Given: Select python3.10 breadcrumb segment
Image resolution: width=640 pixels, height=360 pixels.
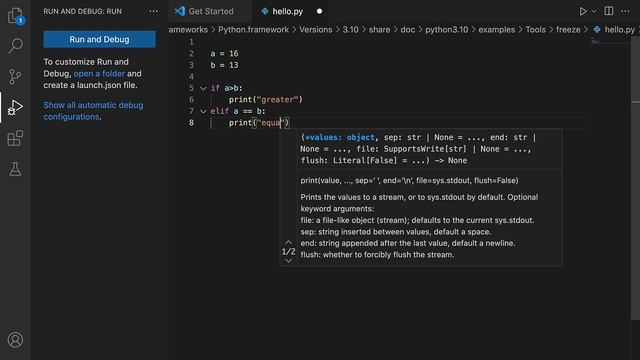Looking at the screenshot, I should 447,30.
